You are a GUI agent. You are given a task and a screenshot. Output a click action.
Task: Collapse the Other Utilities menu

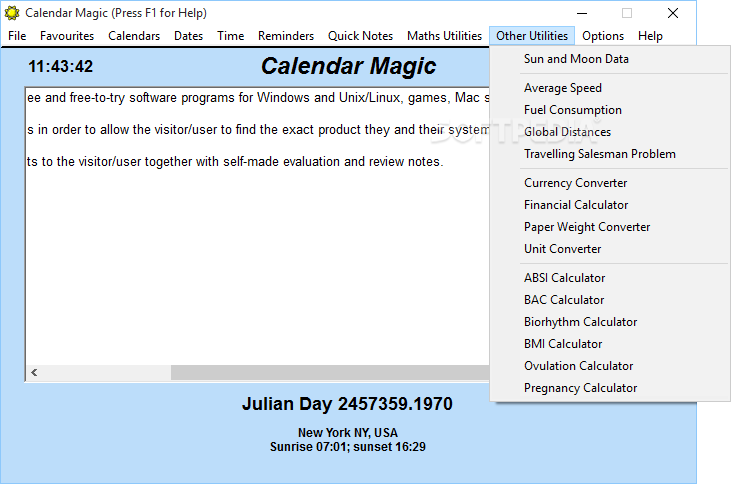[532, 36]
